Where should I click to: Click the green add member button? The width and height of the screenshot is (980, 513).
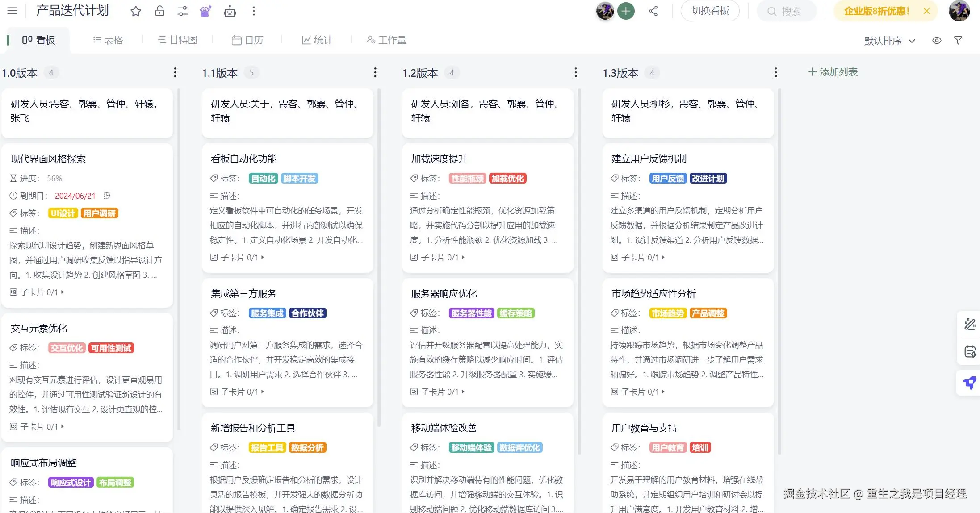626,11
